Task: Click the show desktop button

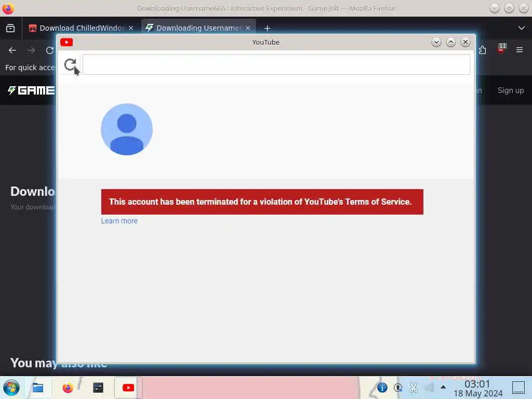Action: (518, 388)
